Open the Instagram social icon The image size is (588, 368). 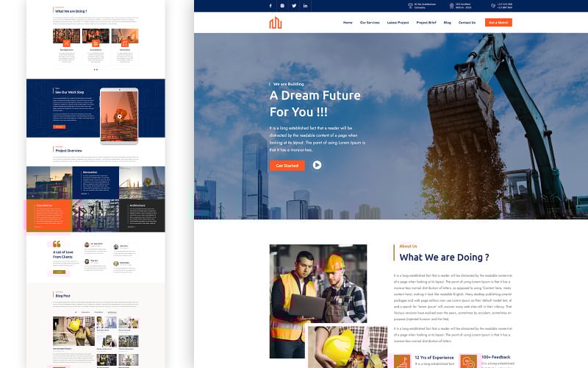pos(282,5)
